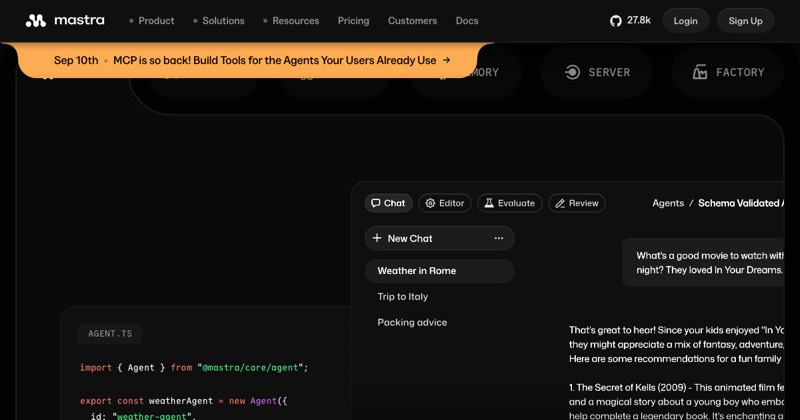The image size is (800, 420).
Task: Click the arrow on the MCP announcement banner
Action: point(446,60)
